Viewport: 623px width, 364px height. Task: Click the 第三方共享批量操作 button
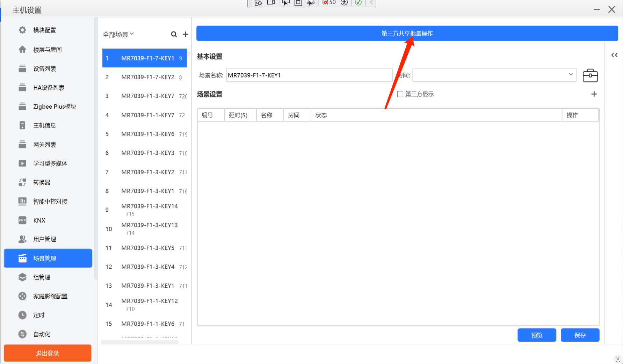(x=407, y=34)
